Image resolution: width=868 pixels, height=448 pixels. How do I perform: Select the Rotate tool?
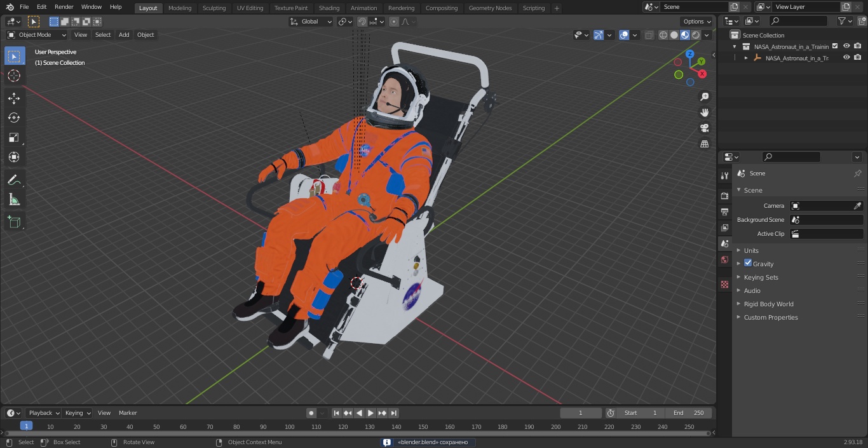(x=14, y=118)
